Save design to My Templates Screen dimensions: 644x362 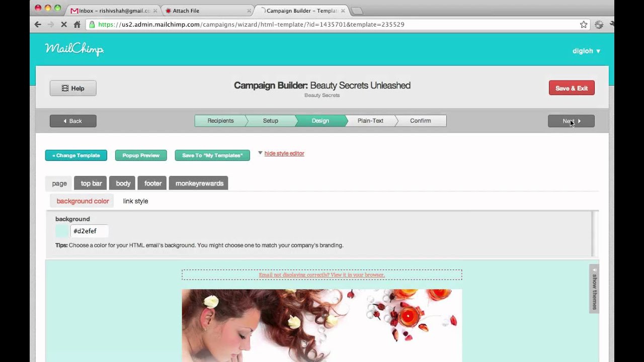pos(212,155)
